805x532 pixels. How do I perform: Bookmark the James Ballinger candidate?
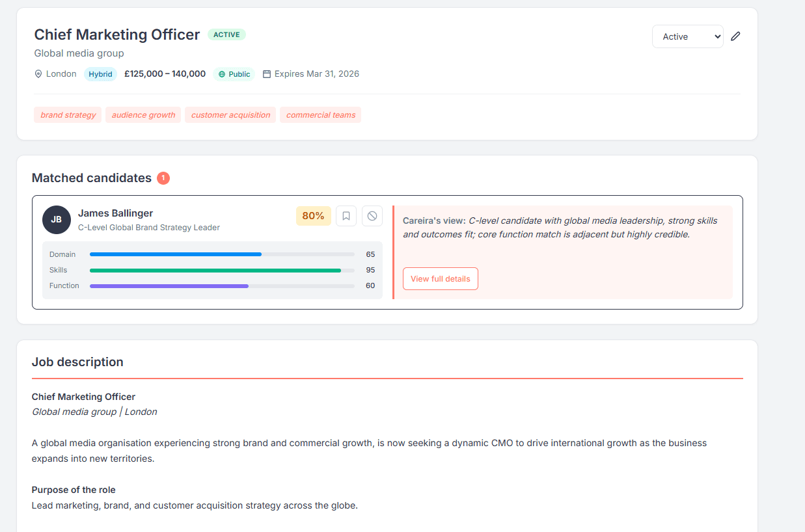[x=346, y=215]
